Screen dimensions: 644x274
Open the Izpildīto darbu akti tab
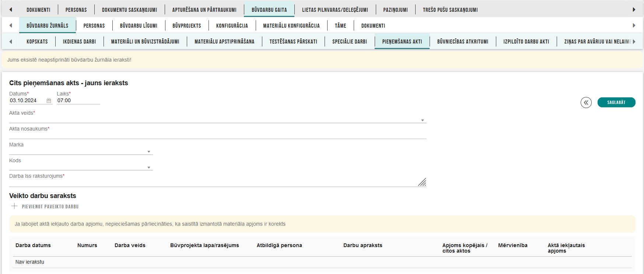[x=526, y=41]
